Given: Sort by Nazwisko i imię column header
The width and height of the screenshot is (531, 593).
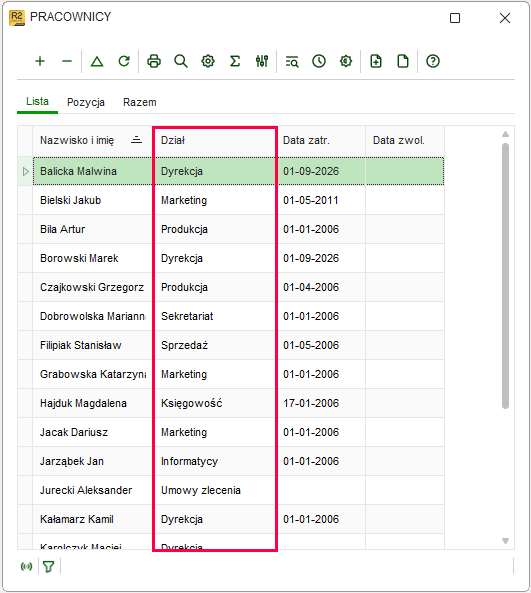Looking at the screenshot, I should click(92, 141).
